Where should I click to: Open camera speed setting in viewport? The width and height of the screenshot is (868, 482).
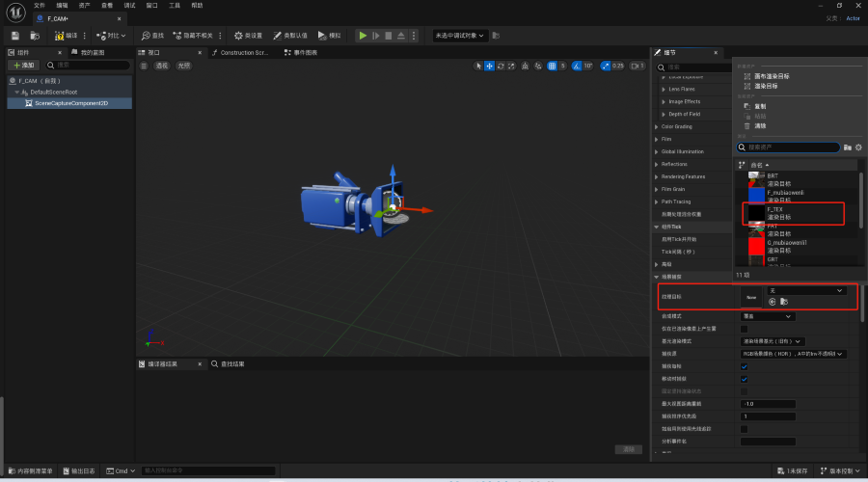[637, 66]
